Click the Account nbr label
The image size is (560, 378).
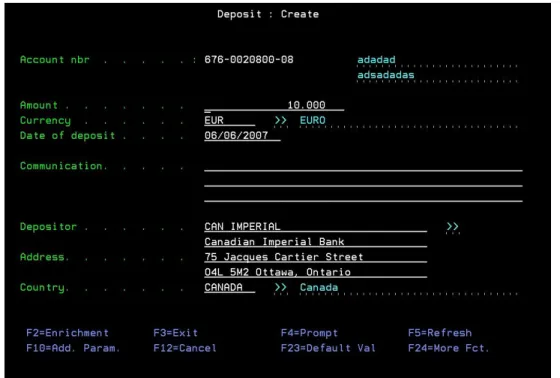pos(55,60)
